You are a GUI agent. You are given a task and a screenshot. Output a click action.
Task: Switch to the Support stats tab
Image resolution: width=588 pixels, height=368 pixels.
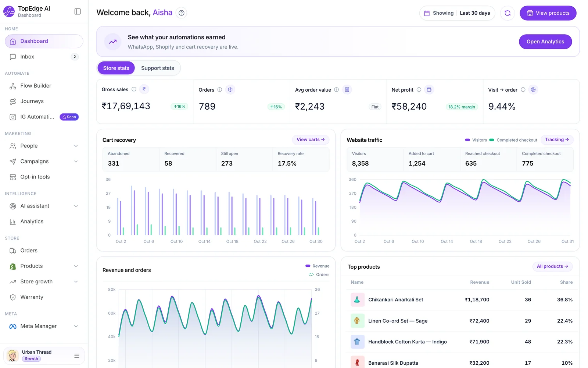(158, 68)
